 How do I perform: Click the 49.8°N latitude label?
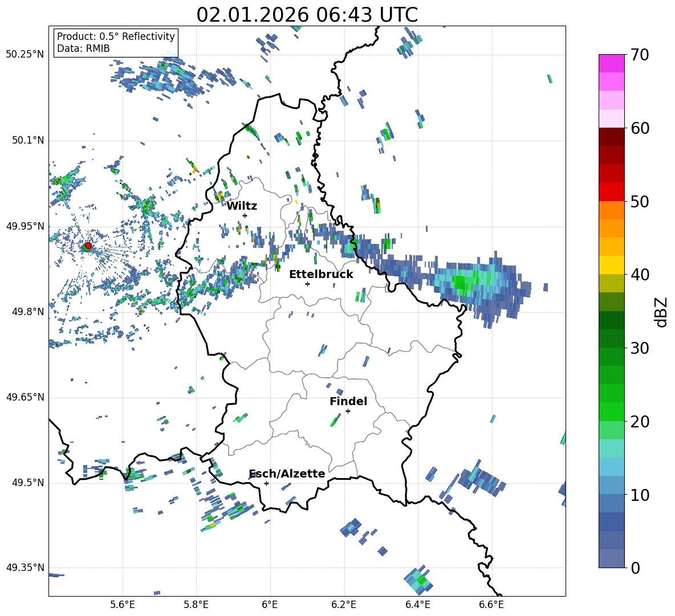coord(28,312)
